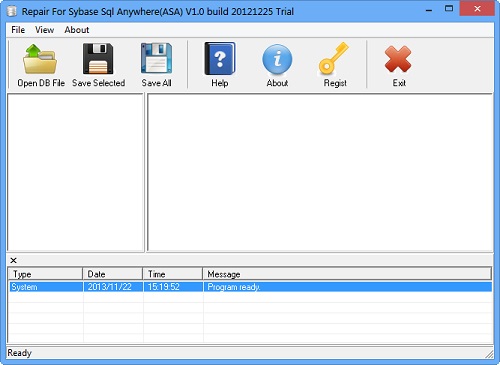The height and width of the screenshot is (365, 500).
Task: Minimize the Repair For Sybase window
Action: 429,10
